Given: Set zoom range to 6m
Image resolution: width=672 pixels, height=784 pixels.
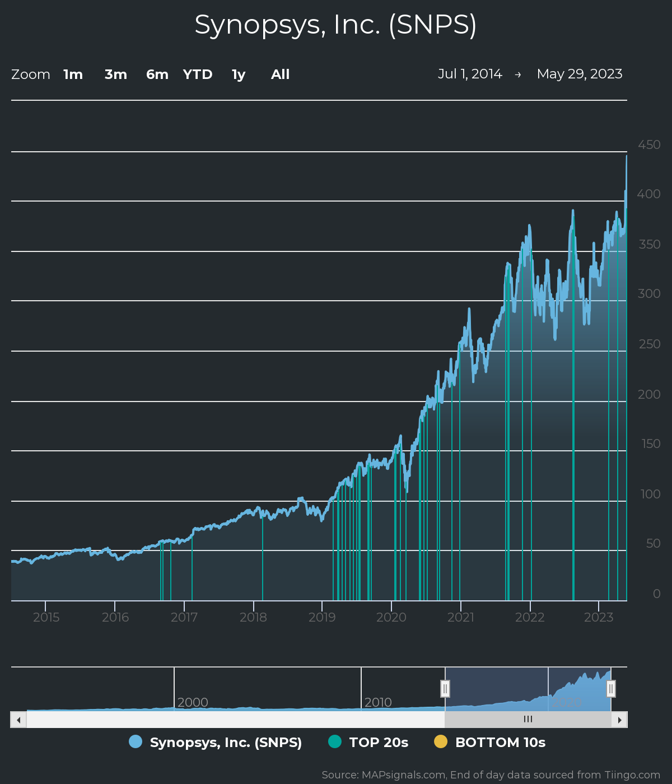Looking at the screenshot, I should click(157, 74).
